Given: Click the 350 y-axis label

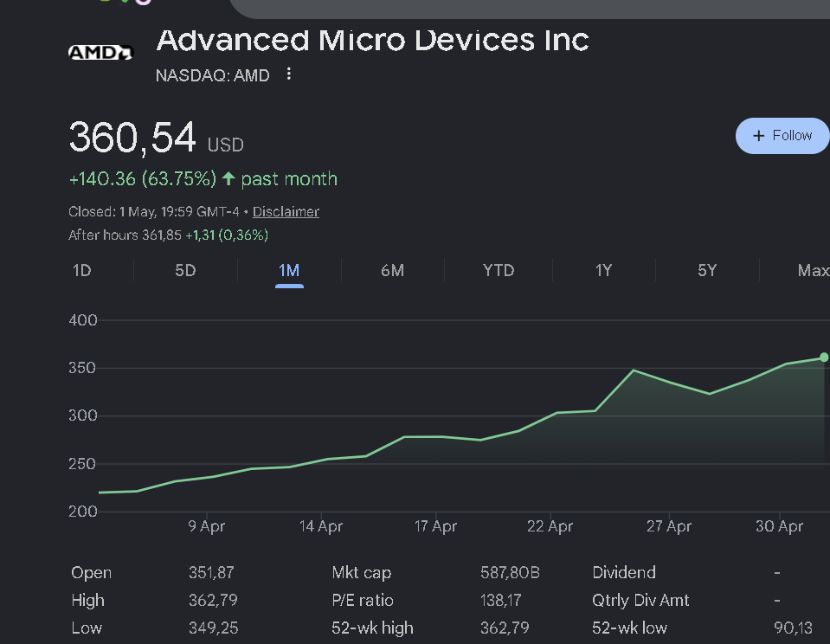Looking at the screenshot, I should tap(82, 368).
